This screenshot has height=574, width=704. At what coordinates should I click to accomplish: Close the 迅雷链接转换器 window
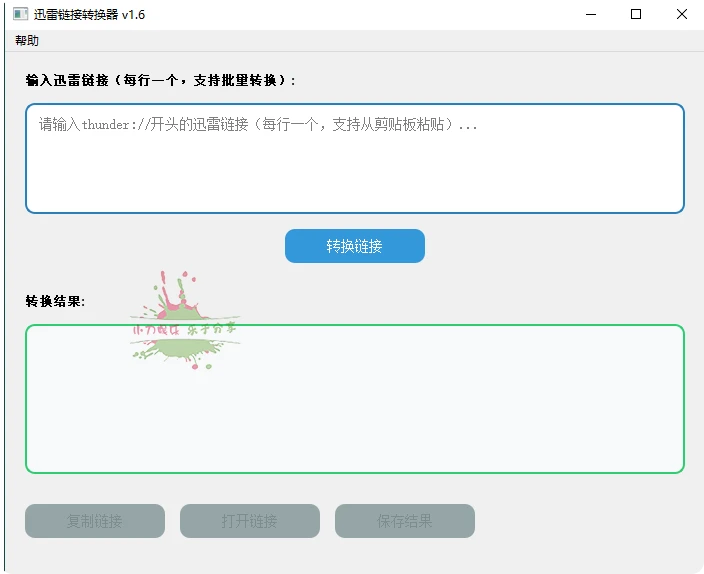tap(682, 14)
